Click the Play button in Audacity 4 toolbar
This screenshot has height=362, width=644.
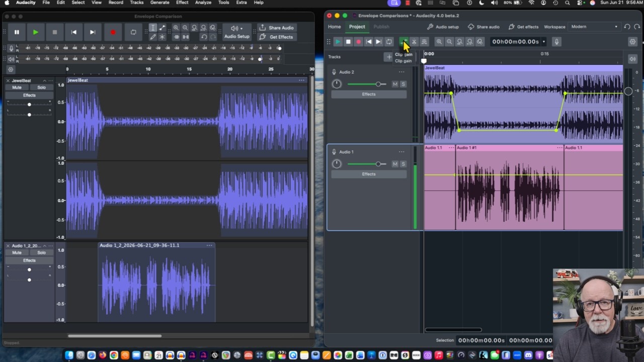point(338,42)
